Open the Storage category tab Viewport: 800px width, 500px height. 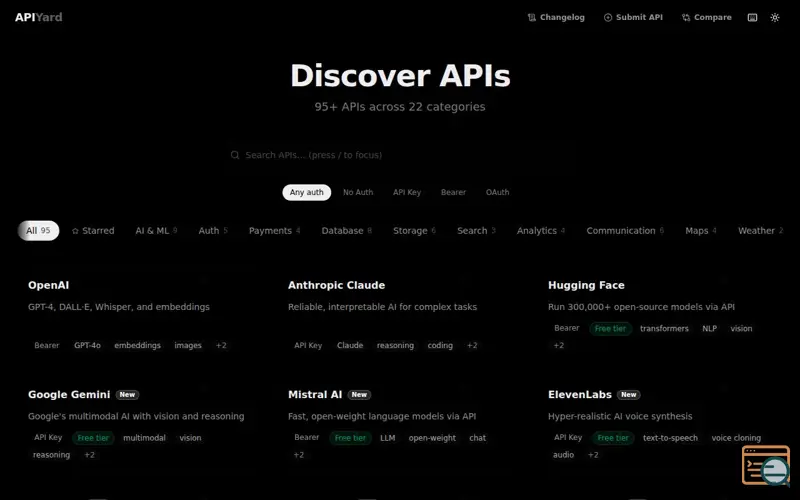point(414,231)
